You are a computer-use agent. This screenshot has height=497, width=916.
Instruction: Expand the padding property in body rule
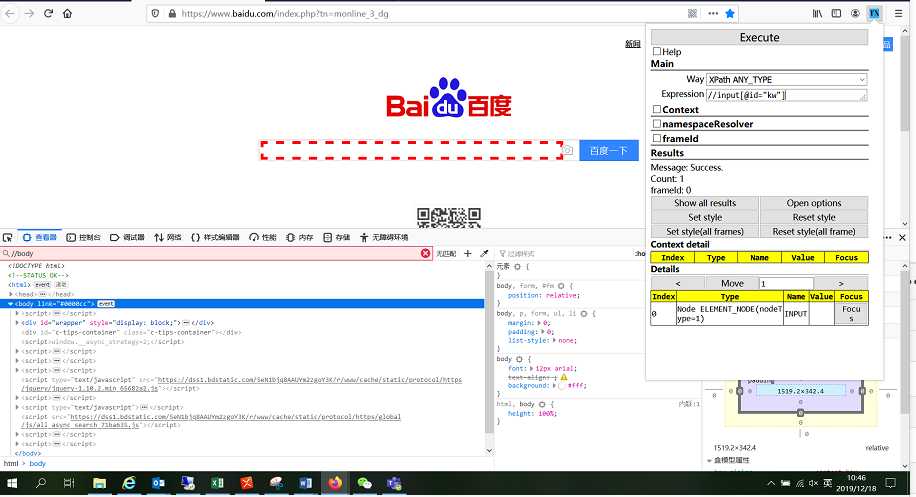(x=543, y=331)
